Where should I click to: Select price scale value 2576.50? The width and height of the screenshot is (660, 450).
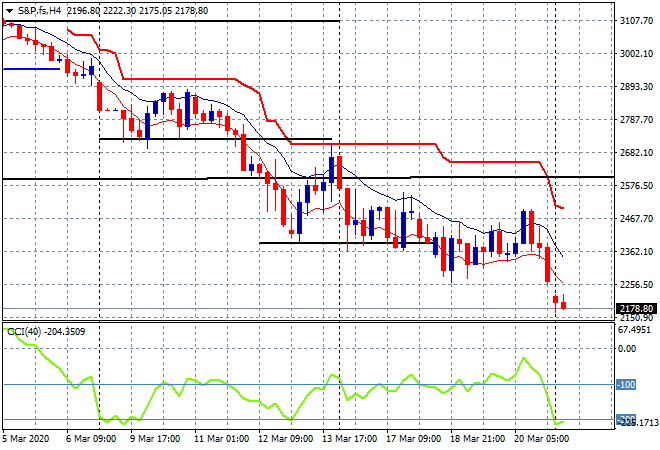coord(636,186)
